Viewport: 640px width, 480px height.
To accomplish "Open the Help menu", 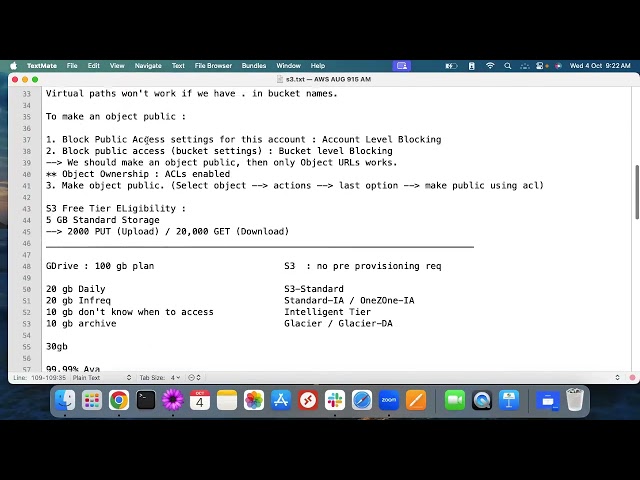I will point(318,66).
